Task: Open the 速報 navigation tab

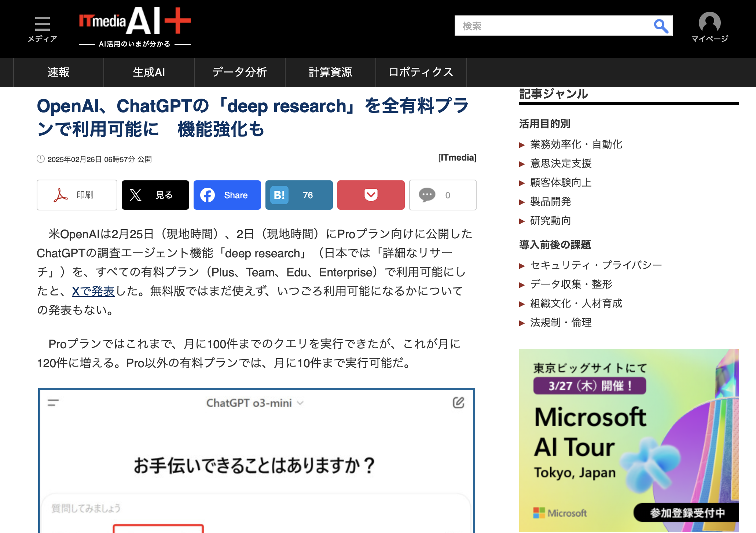Action: click(59, 72)
